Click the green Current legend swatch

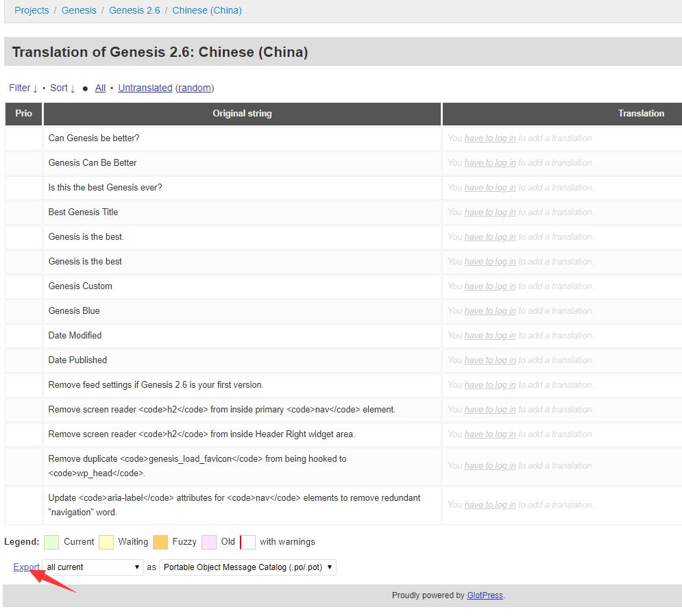click(x=51, y=542)
